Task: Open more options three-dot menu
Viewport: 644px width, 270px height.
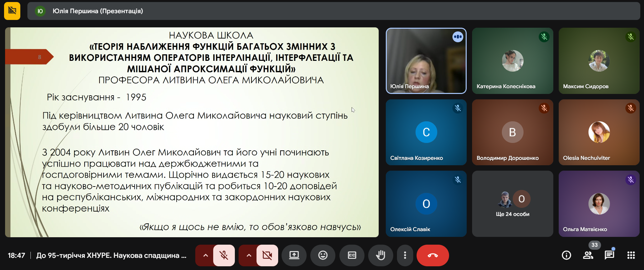Action: pos(405,255)
